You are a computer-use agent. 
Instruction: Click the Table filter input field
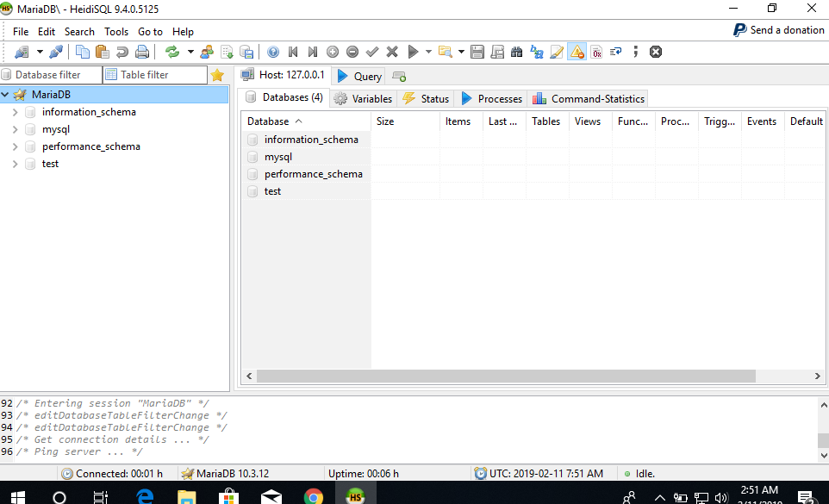tap(155, 75)
